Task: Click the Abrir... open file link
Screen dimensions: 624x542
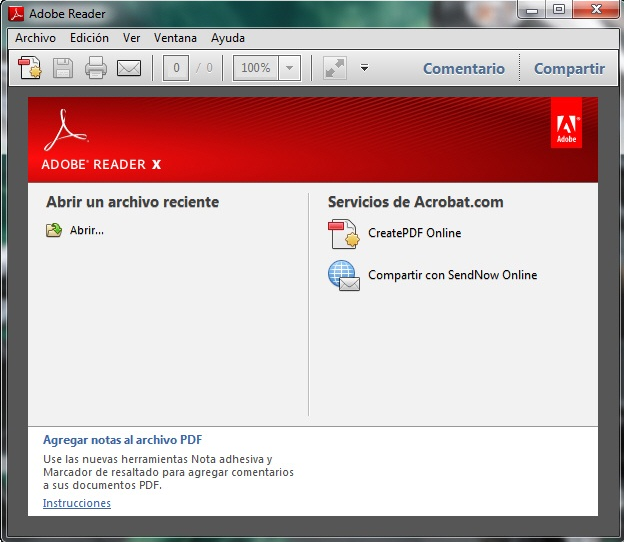Action: point(87,230)
